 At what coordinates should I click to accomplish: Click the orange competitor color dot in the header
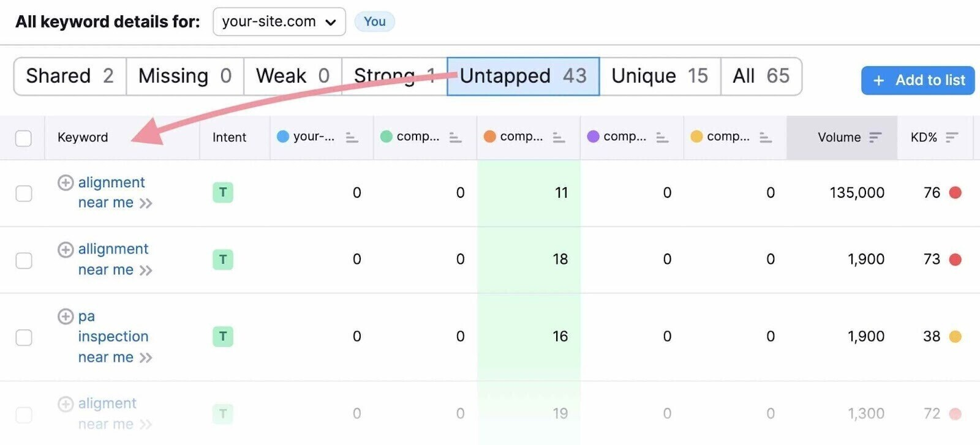(490, 136)
